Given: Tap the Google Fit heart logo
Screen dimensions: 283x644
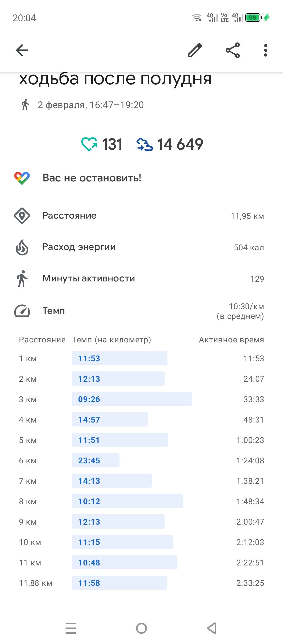Looking at the screenshot, I should tap(22, 178).
